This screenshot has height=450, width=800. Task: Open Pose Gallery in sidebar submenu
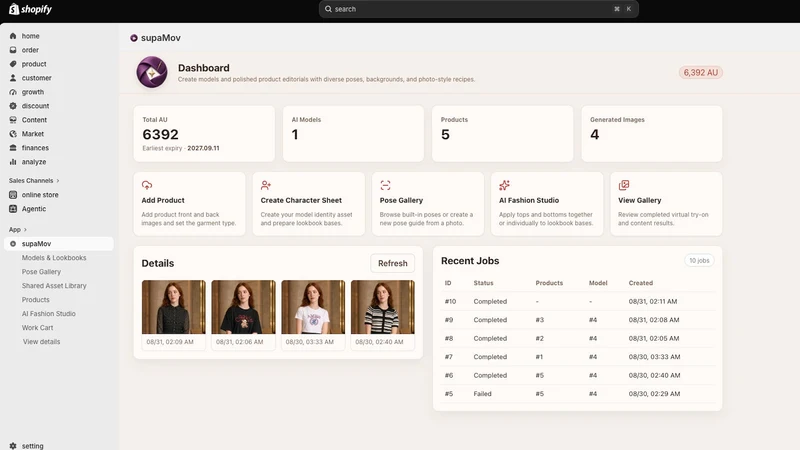point(41,272)
